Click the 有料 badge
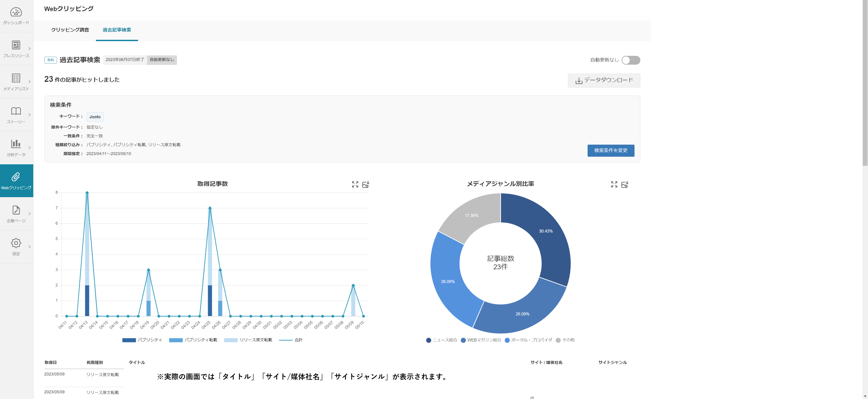Viewport: 868px width, 399px height. pyautogui.click(x=50, y=60)
